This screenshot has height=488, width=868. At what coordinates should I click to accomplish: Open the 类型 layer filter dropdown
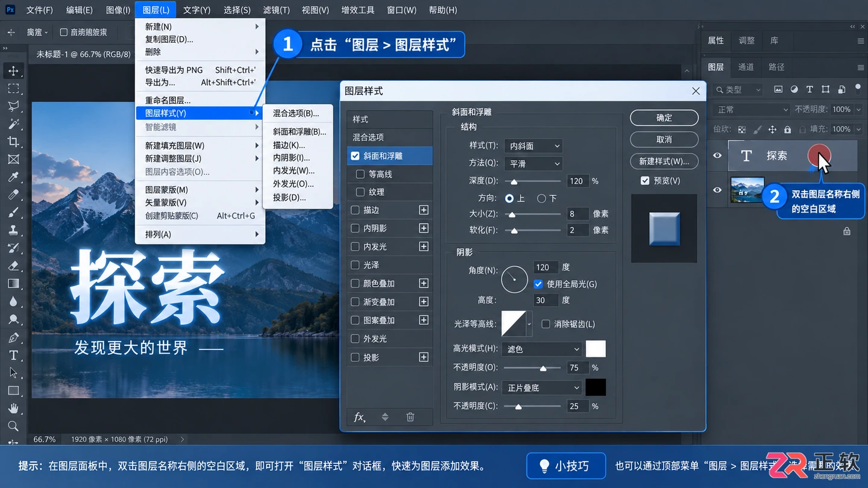point(738,89)
